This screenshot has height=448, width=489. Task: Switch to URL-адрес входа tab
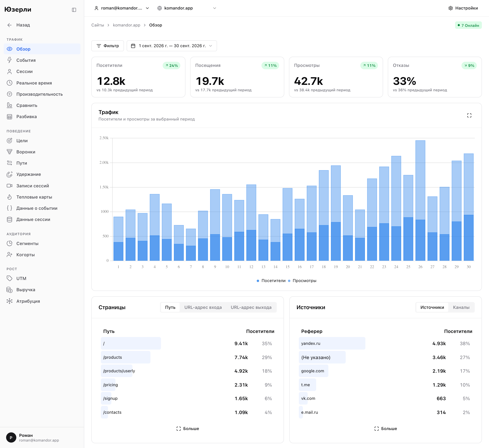click(203, 307)
